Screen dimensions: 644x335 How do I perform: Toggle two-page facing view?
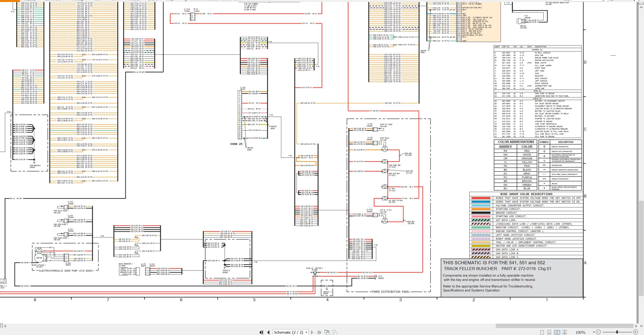click(557, 332)
